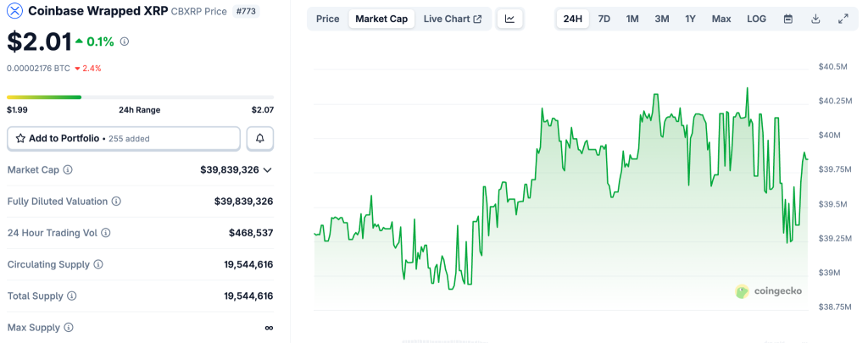This screenshot has width=868, height=343.
Task: Switch to the Price tab
Action: (x=327, y=19)
